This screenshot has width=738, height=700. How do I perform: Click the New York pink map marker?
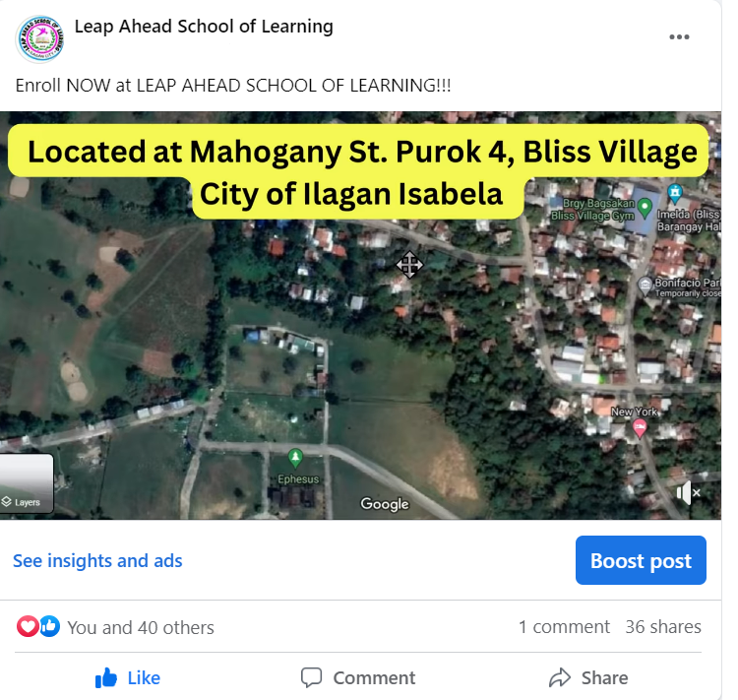(x=640, y=429)
